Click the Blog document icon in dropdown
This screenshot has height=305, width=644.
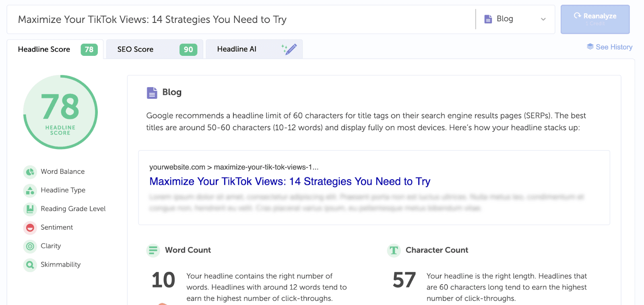point(488,19)
